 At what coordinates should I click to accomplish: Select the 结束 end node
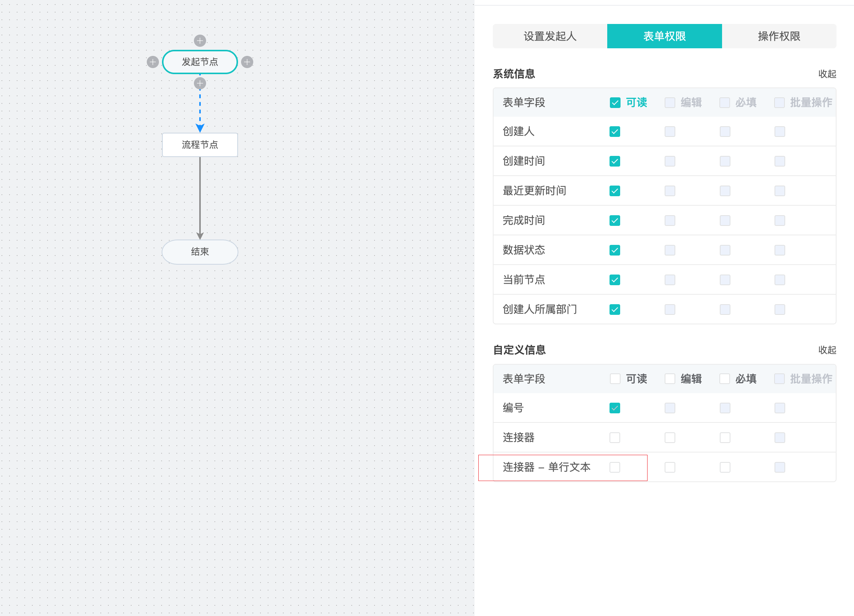200,252
